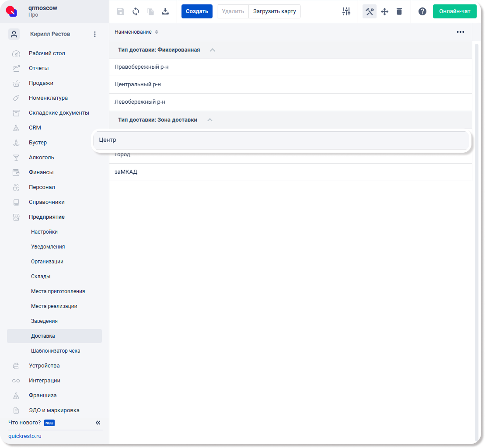Refresh the list with the sync icon
Screen dimensions: 485x448
[x=136, y=11]
